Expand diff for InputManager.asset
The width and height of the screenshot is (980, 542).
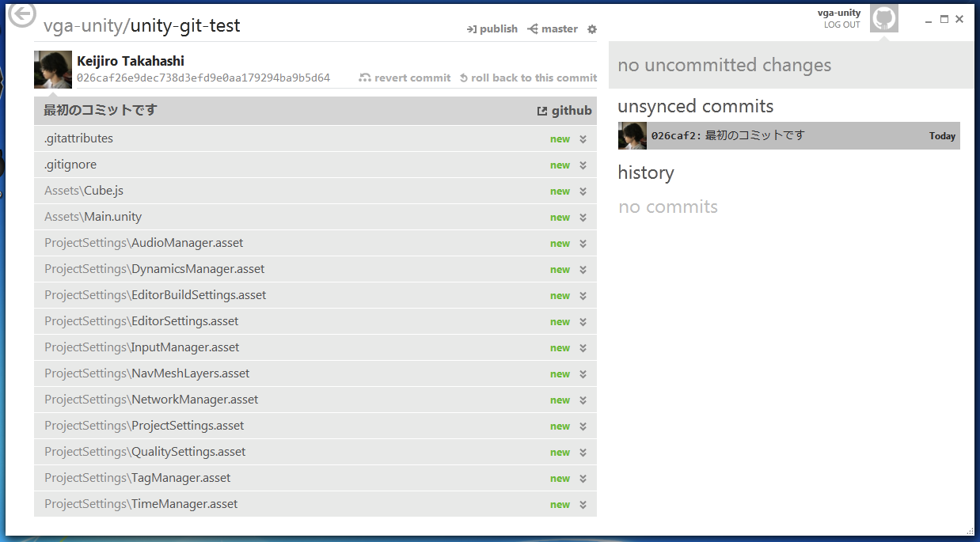tap(583, 348)
